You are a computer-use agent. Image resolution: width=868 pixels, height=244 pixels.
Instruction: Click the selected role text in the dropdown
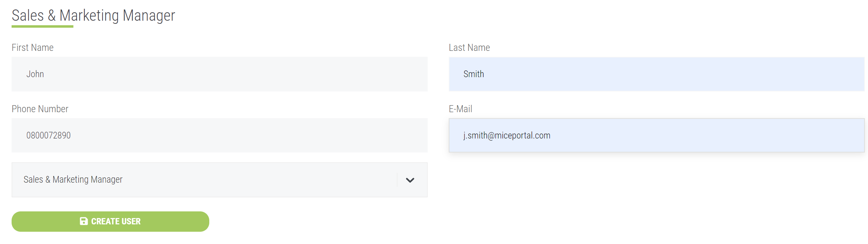tap(73, 179)
